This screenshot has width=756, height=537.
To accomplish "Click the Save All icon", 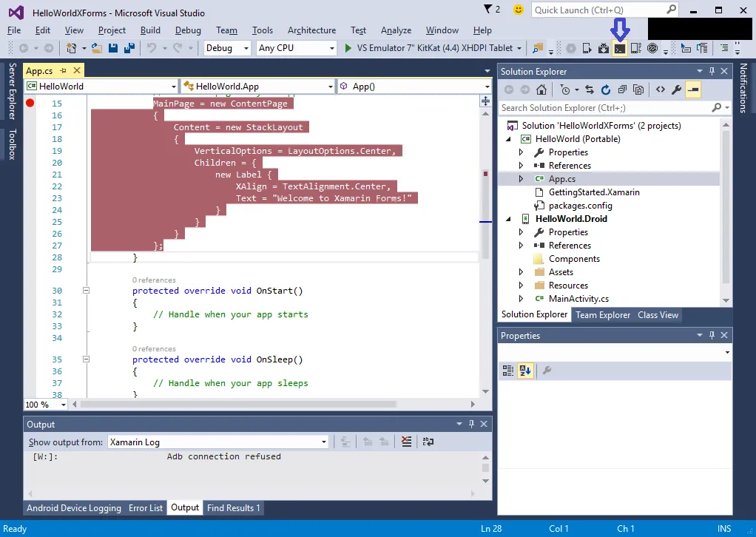I will 129,48.
